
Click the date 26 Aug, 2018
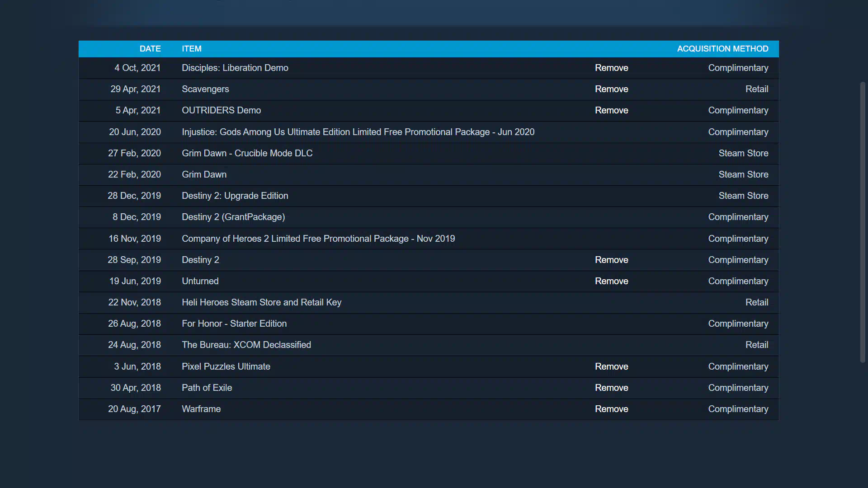click(x=134, y=324)
